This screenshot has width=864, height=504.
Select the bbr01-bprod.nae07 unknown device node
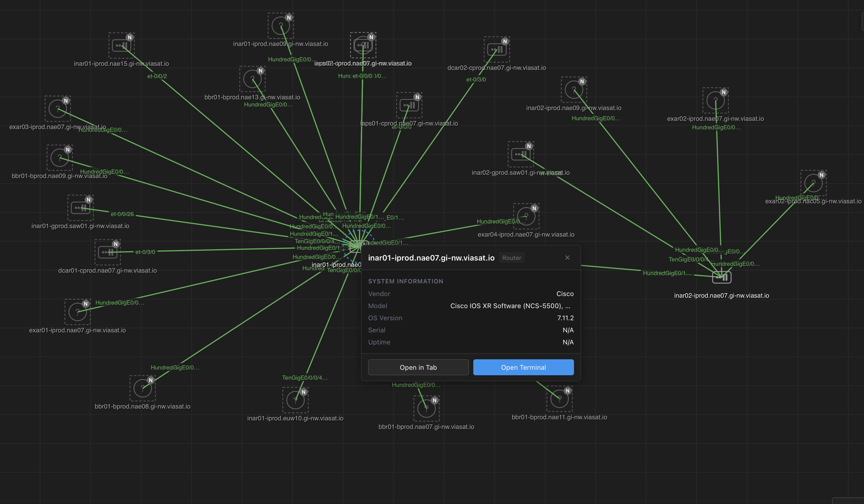426,408
